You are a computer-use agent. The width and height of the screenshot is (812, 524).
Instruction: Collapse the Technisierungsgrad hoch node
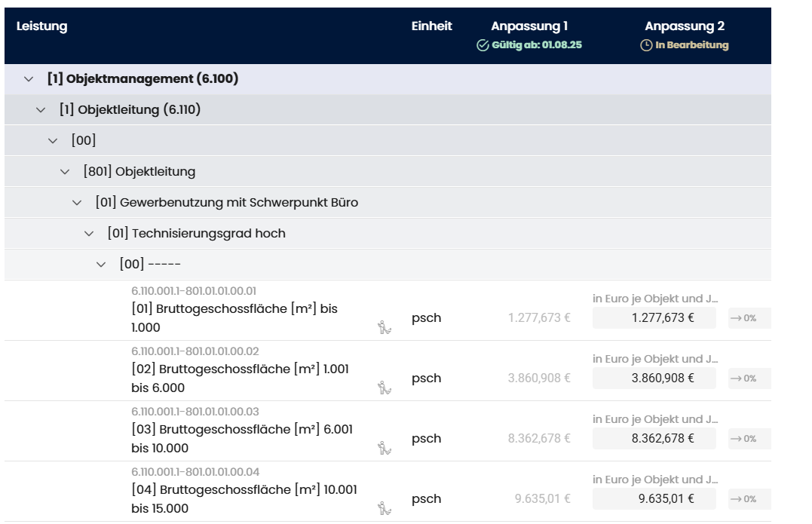(x=89, y=234)
